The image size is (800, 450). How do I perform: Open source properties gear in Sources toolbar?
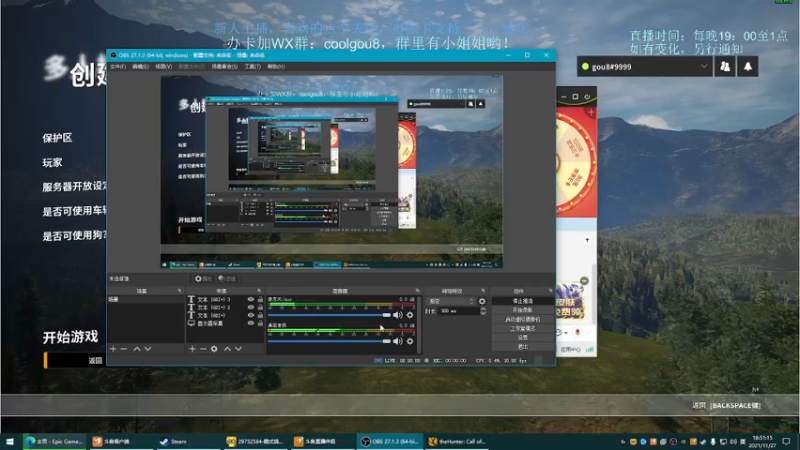[x=214, y=349]
